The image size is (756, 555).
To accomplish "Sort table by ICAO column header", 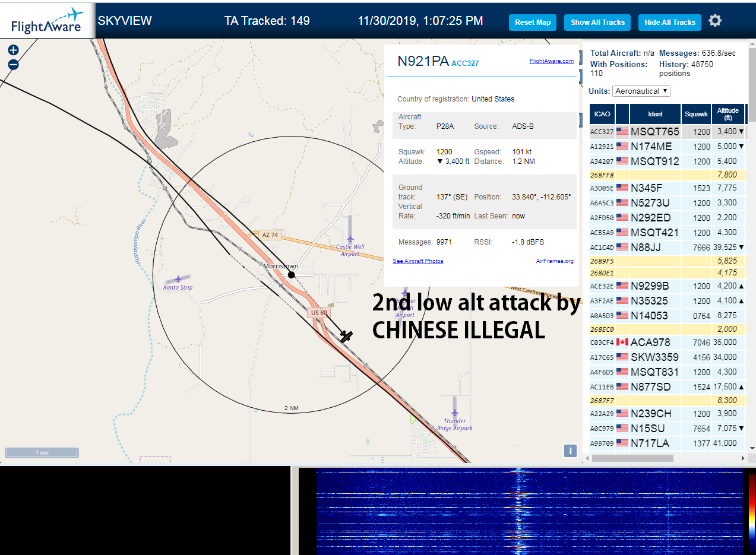I will click(602, 114).
